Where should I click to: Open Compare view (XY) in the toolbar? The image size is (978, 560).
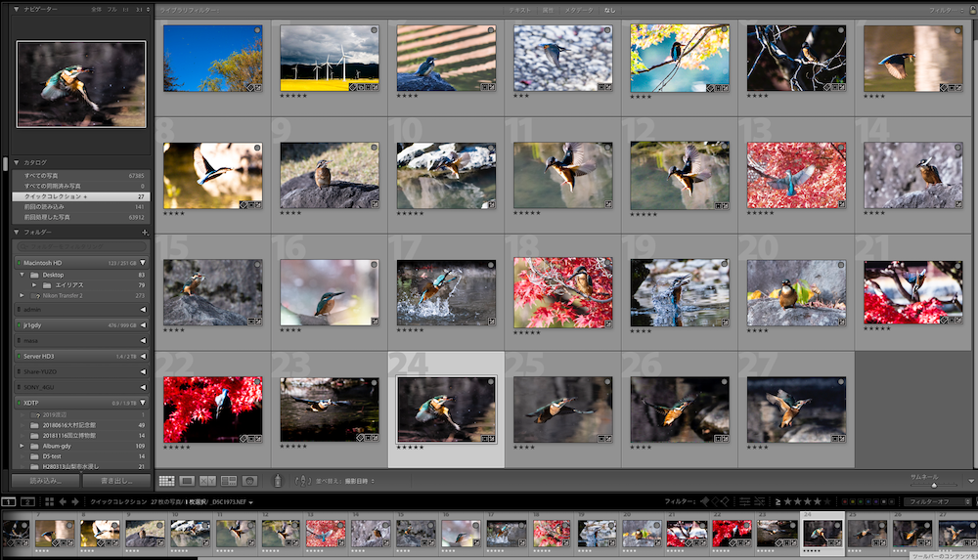[207, 481]
